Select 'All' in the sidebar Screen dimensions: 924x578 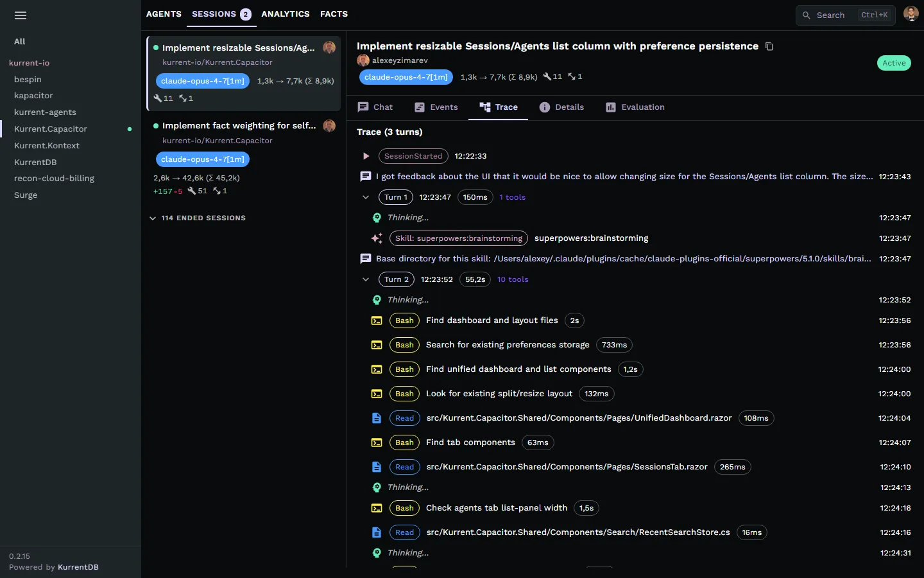tap(20, 42)
